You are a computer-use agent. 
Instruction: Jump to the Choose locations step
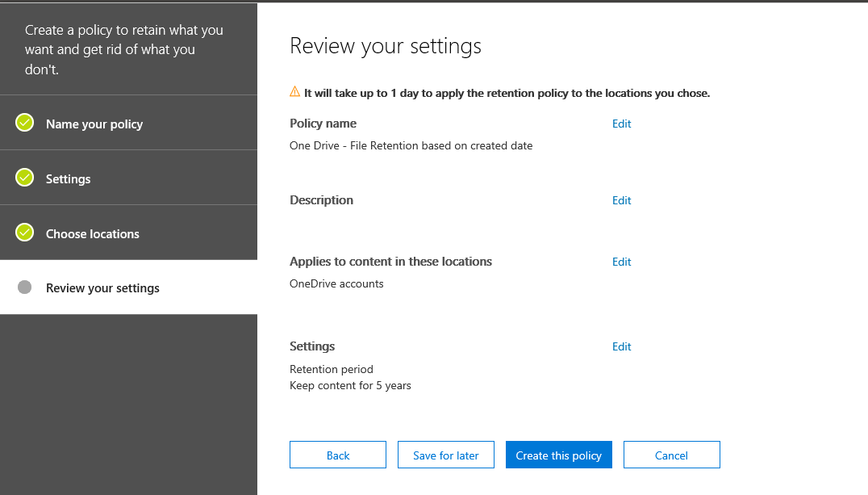click(92, 234)
